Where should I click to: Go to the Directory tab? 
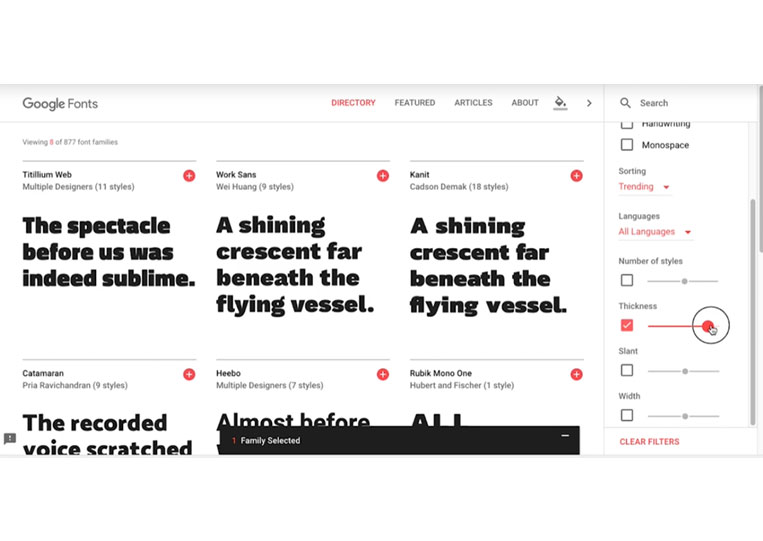click(x=353, y=103)
